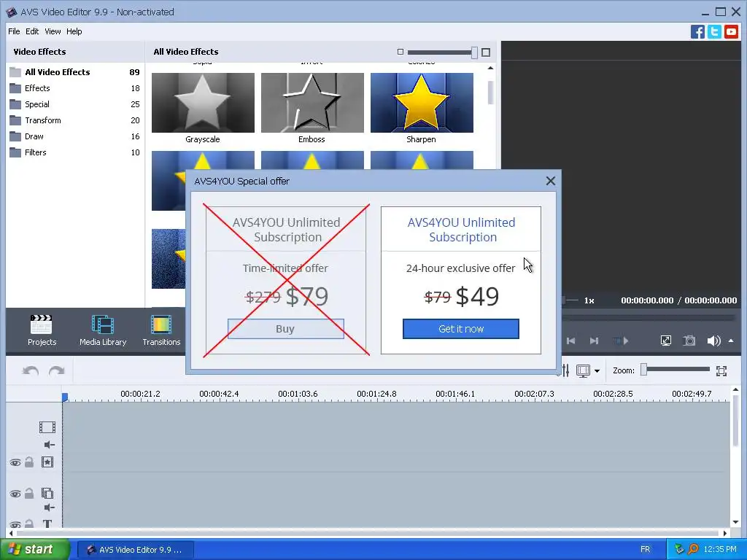
Task: Click the Undo arrow
Action: pos(31,370)
